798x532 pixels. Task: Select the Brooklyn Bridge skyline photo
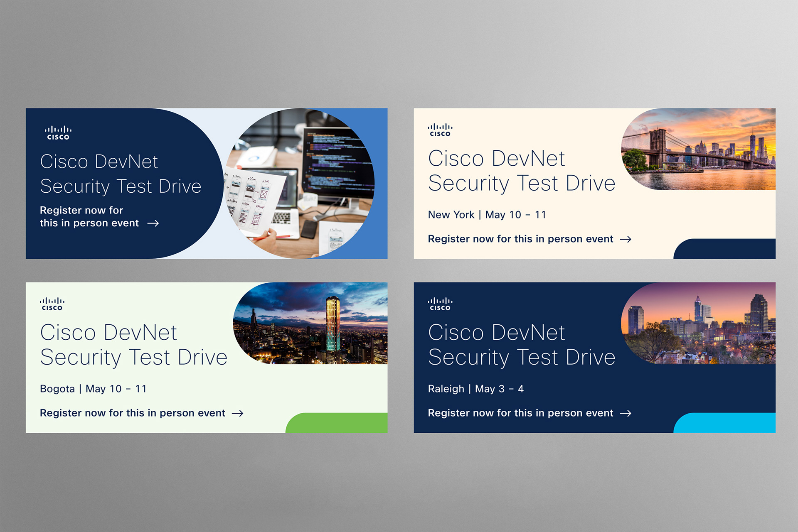pyautogui.click(x=698, y=149)
